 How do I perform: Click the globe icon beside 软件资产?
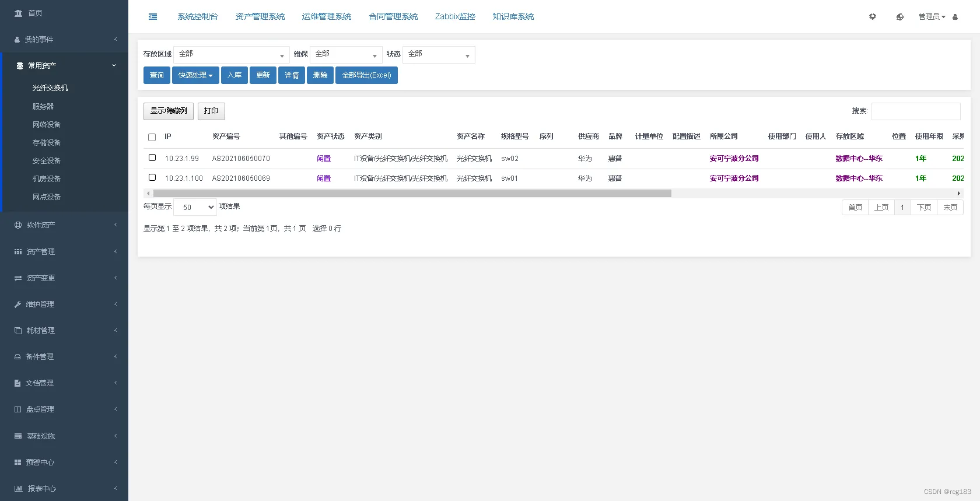[x=18, y=225]
